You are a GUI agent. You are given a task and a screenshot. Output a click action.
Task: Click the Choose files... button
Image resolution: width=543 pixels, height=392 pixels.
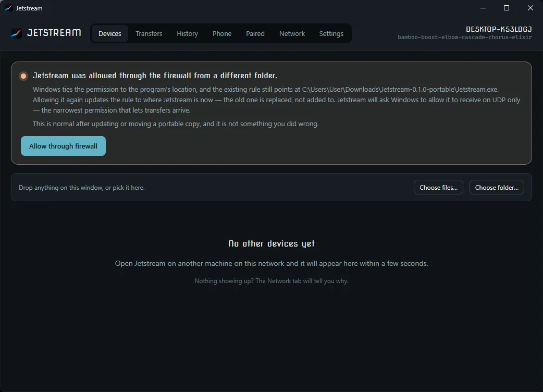tap(438, 187)
